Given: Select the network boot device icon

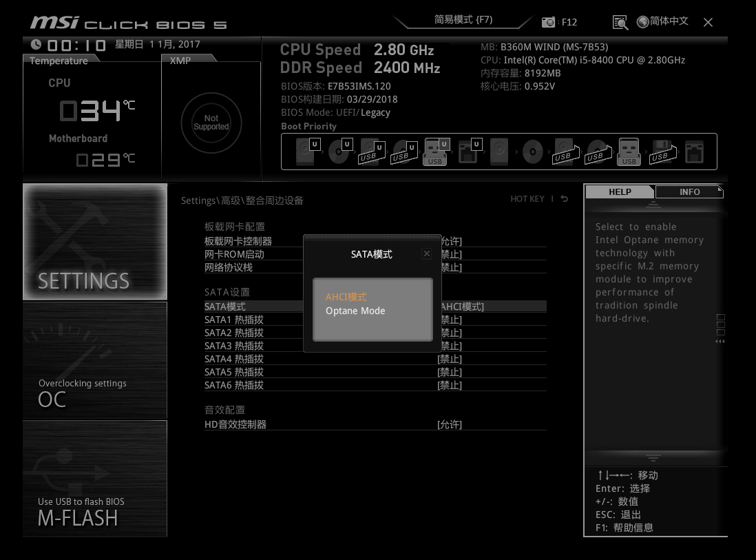Looking at the screenshot, I should [x=694, y=152].
